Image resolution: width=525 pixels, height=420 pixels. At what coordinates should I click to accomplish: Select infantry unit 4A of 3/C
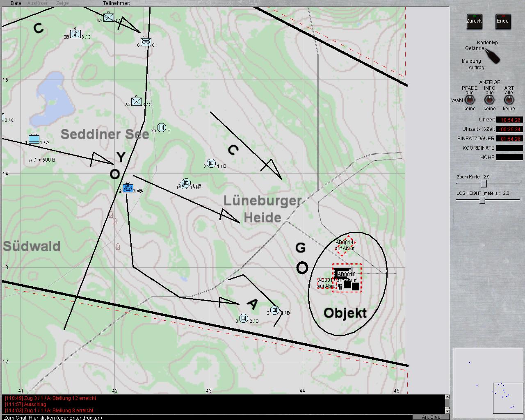coord(108,17)
